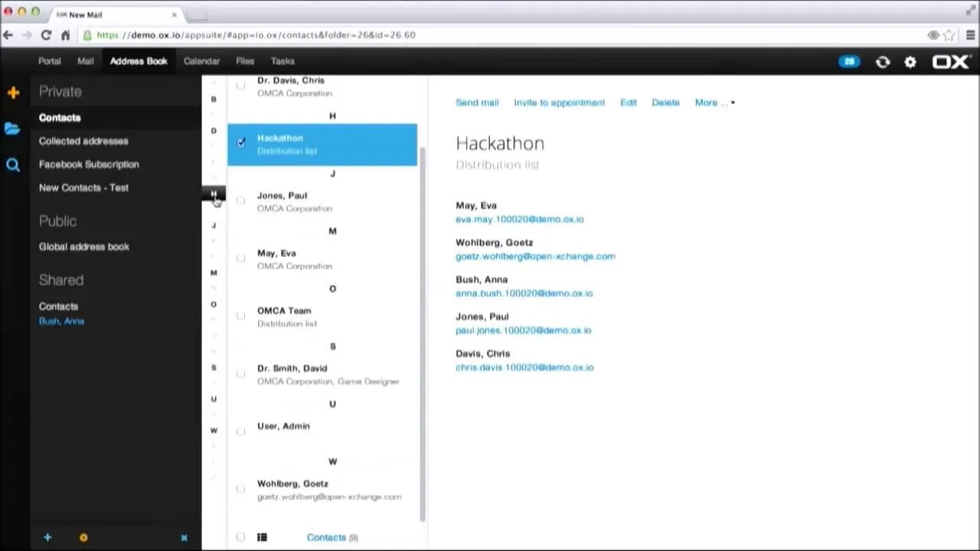Viewport: 980px width, 551px height.
Task: Select the New Contacts - Test folder
Action: tap(83, 187)
